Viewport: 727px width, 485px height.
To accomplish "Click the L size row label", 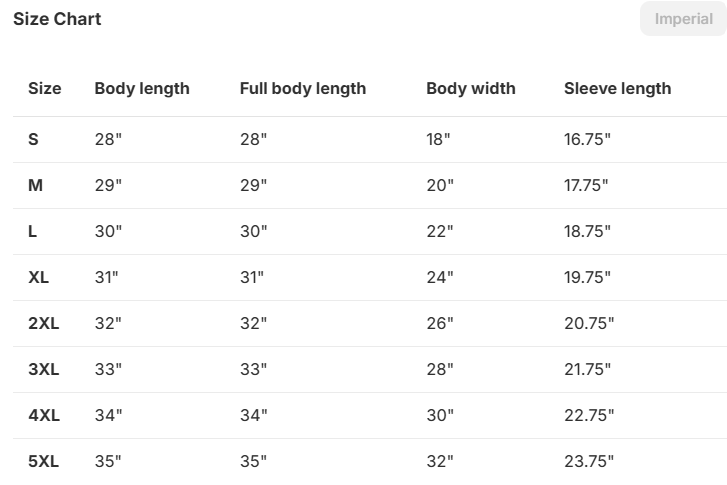I will [33, 231].
